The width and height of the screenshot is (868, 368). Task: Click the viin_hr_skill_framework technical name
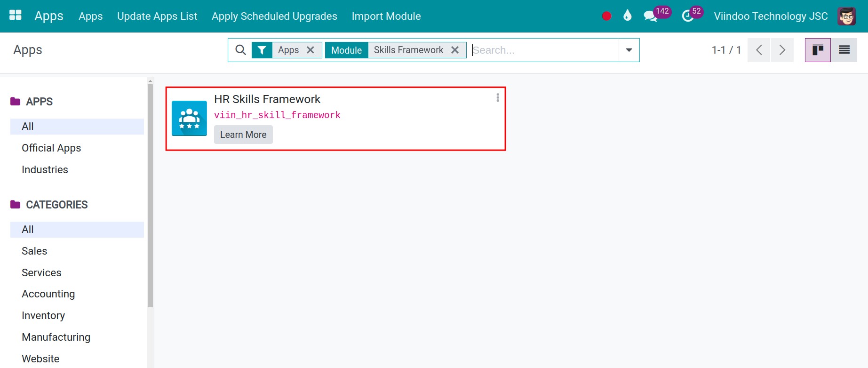pyautogui.click(x=277, y=115)
